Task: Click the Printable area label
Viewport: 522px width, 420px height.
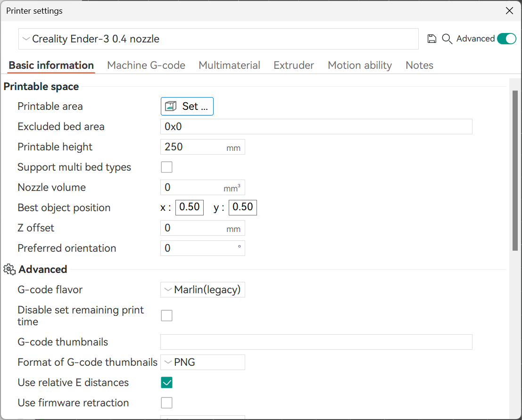Action: pos(50,106)
